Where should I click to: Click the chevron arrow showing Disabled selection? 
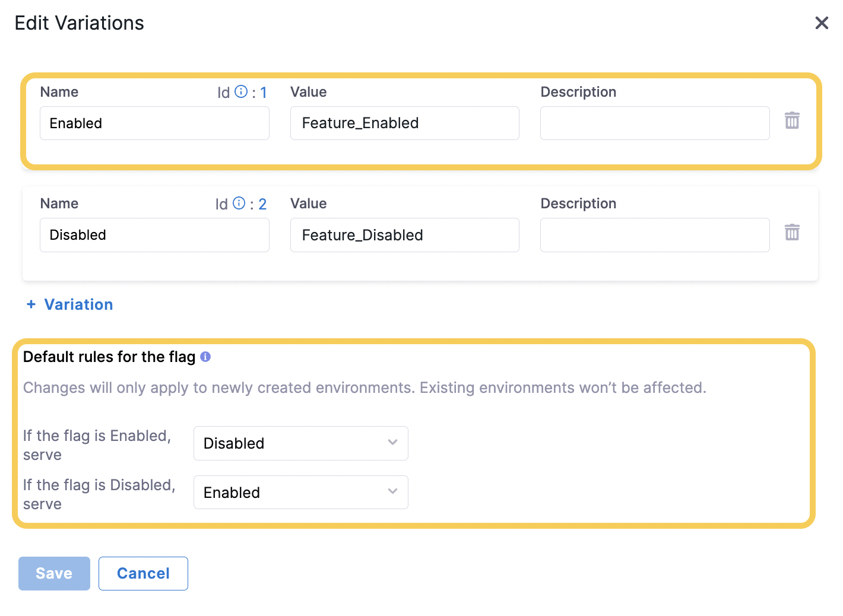[x=392, y=443]
